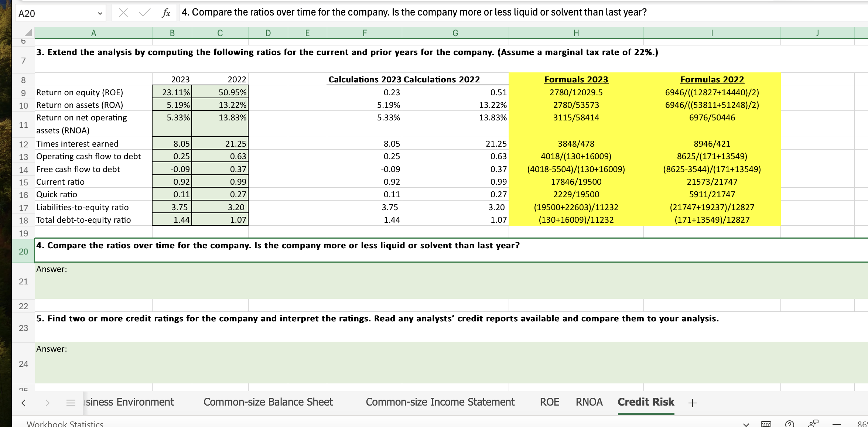Screen dimensions: 868x427
Task: Click the Cancel (X) icon in the formula bar
Action: [x=123, y=12]
